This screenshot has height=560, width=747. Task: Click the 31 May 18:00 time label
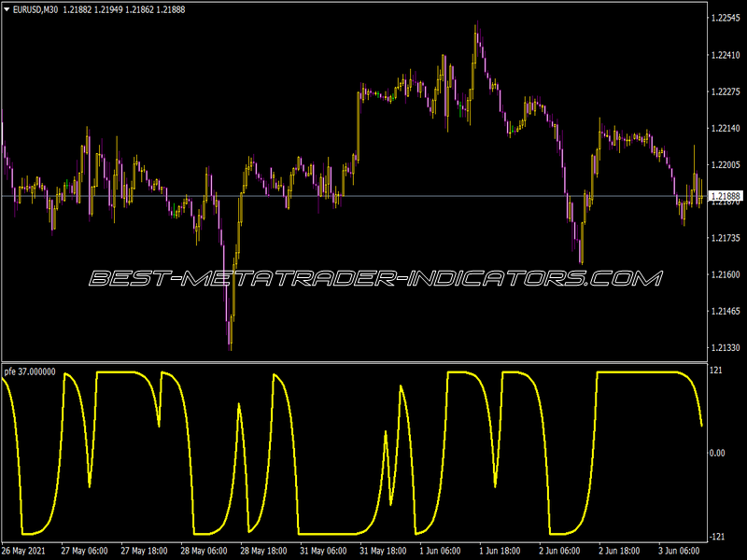pos(383,551)
